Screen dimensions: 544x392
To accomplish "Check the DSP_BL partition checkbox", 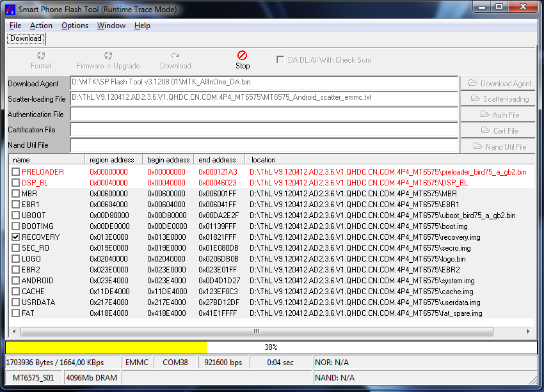I will (x=15, y=183).
